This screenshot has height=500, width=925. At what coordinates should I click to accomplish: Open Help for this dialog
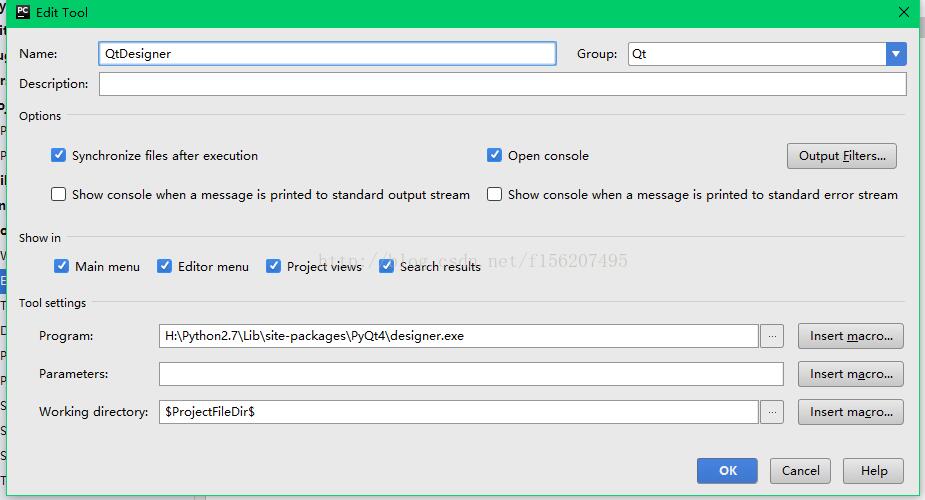pyautogui.click(x=873, y=471)
